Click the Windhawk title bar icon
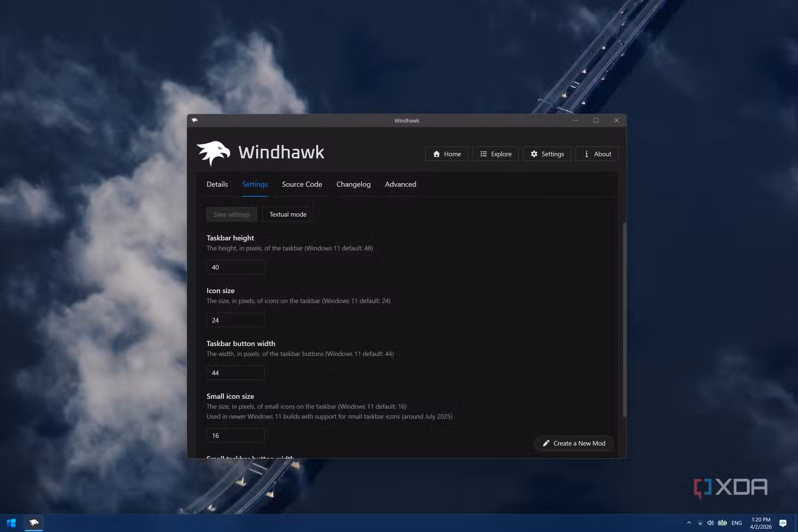This screenshot has height=532, width=798. pos(194,120)
